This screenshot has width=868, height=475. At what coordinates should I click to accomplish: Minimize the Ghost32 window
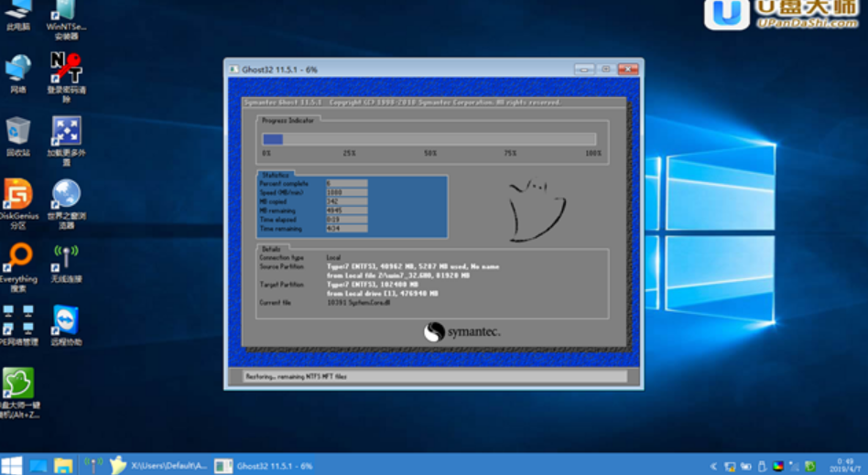point(583,69)
